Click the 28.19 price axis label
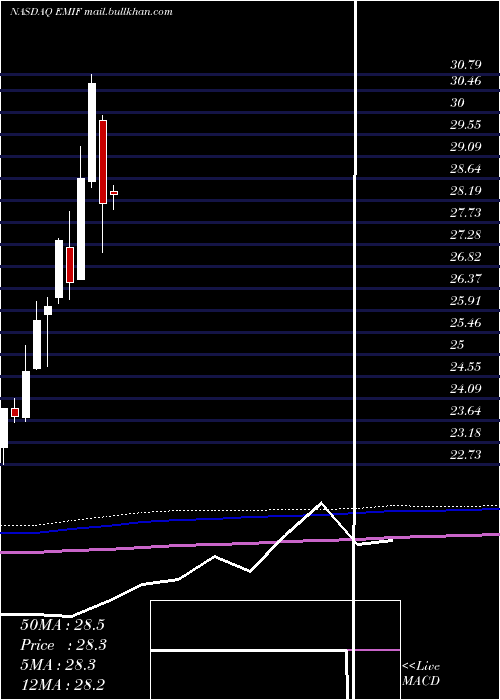The image size is (500, 700). [466, 191]
